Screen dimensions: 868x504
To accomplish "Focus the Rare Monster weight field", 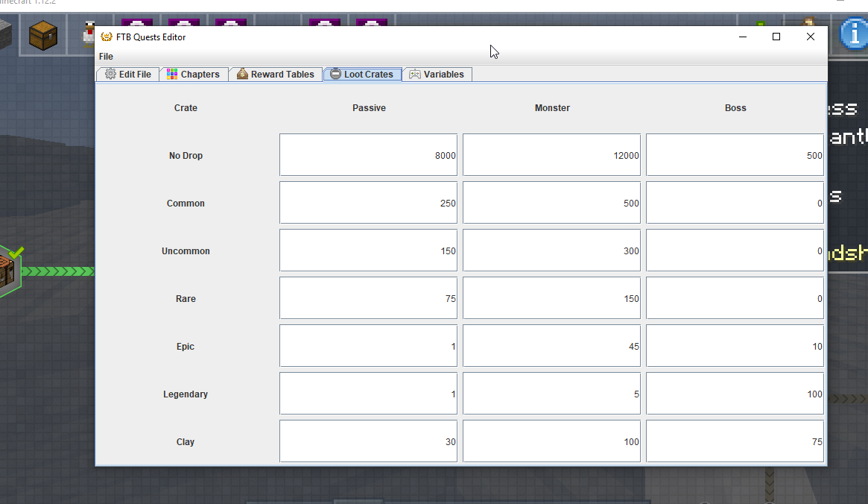I will (x=551, y=298).
